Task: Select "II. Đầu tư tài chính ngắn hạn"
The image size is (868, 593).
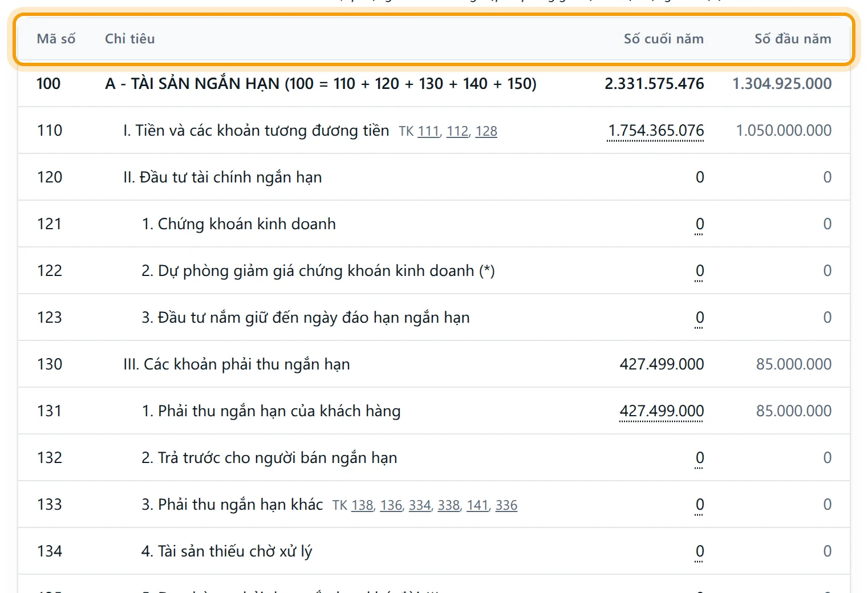Action: 222,177
